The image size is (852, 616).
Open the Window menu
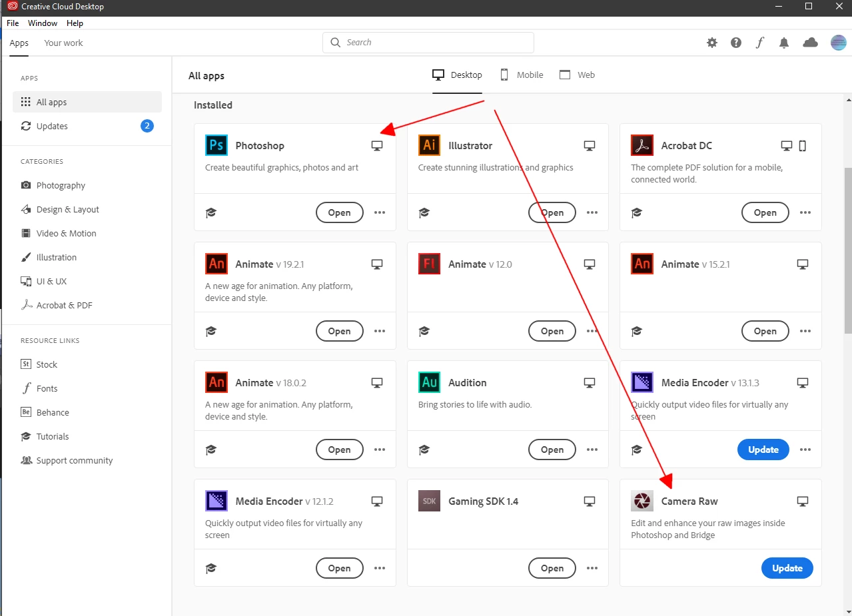(x=43, y=23)
